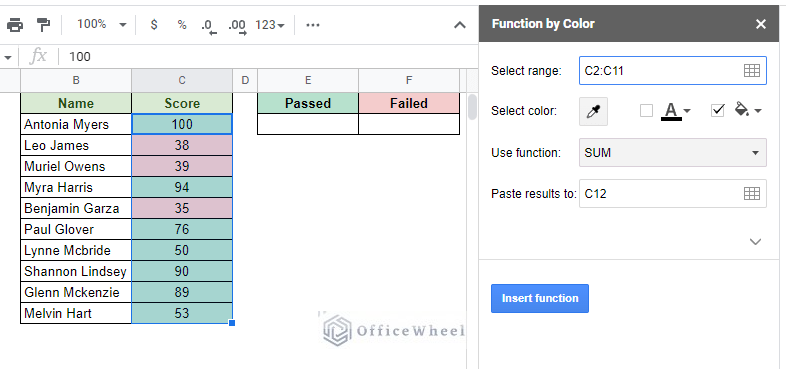Click the Failed header cell
The image size is (786, 369).
409,103
